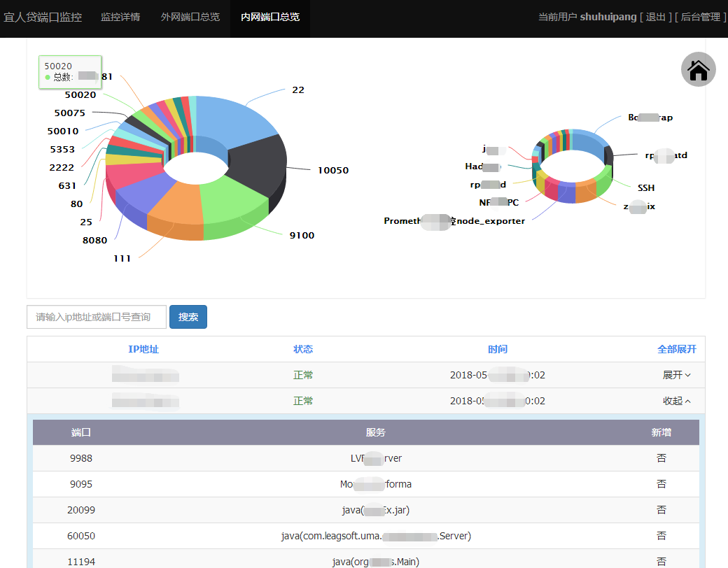Open the 后台管理 admin link
The height and width of the screenshot is (568, 728).
tap(700, 17)
